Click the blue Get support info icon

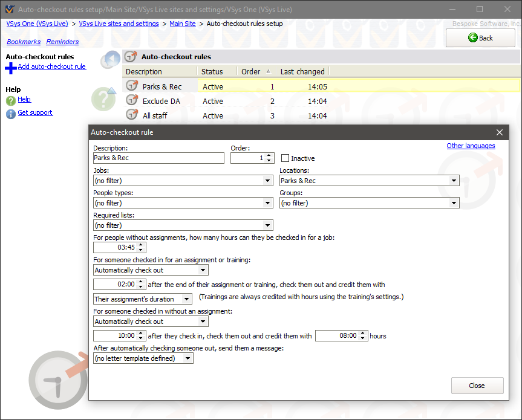11,114
